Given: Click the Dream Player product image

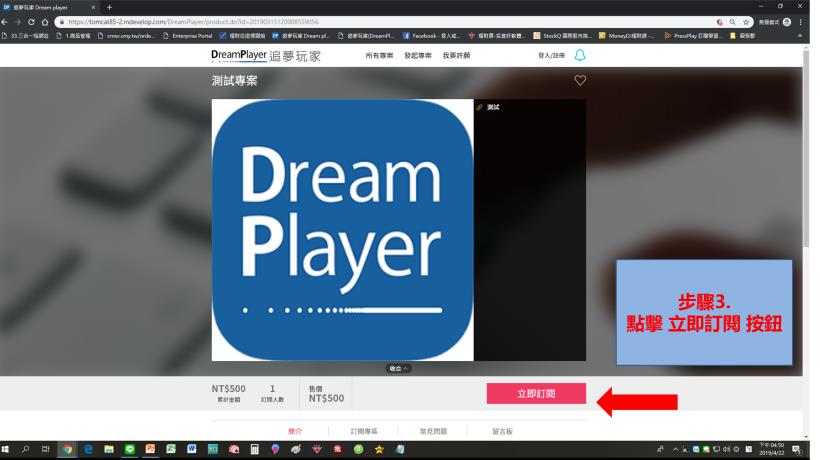Looking at the screenshot, I should pyautogui.click(x=343, y=230).
